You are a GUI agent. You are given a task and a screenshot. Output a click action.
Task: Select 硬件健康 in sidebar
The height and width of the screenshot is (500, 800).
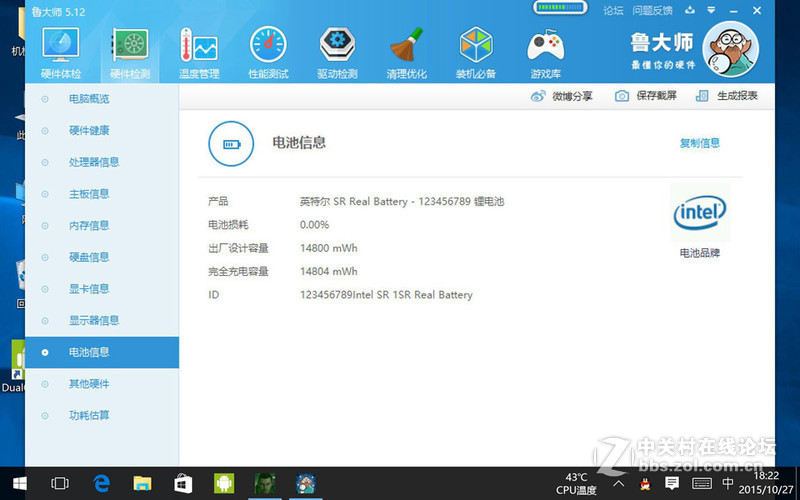pyautogui.click(x=102, y=131)
